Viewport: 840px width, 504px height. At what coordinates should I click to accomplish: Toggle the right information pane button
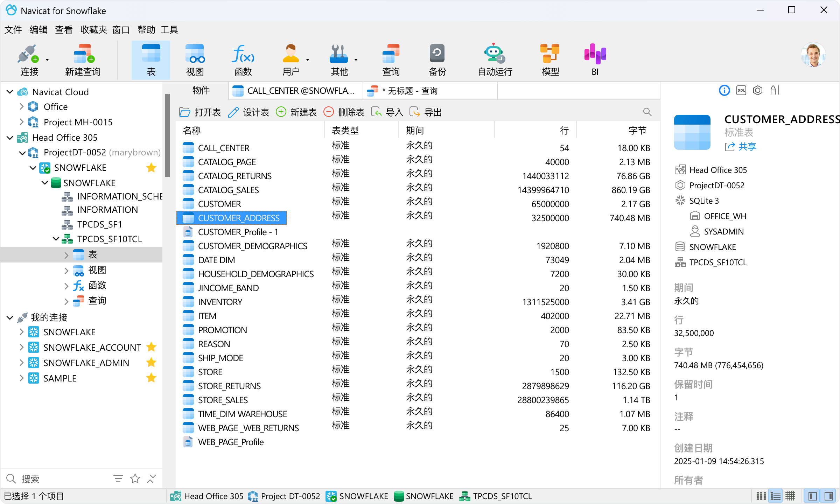[828, 496]
